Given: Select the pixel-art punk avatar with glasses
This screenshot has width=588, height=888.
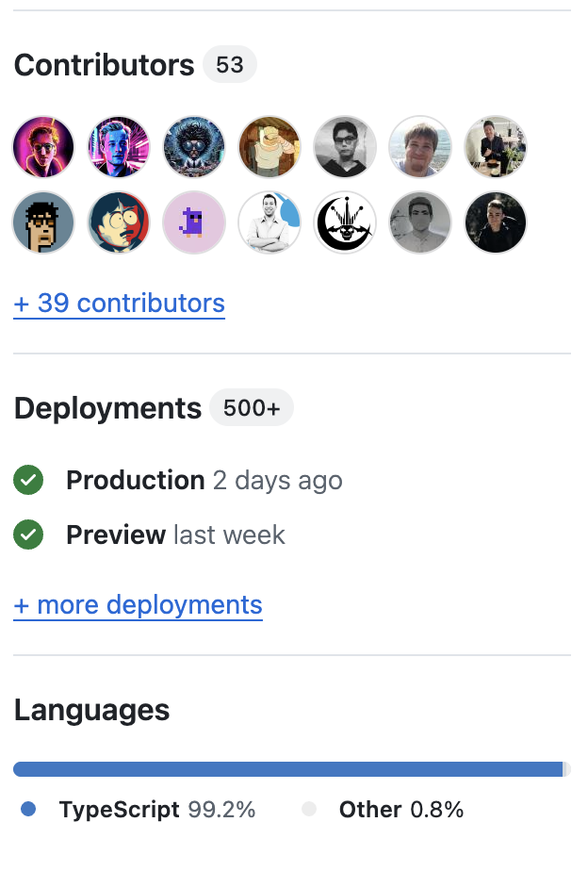Looking at the screenshot, I should [x=43, y=223].
